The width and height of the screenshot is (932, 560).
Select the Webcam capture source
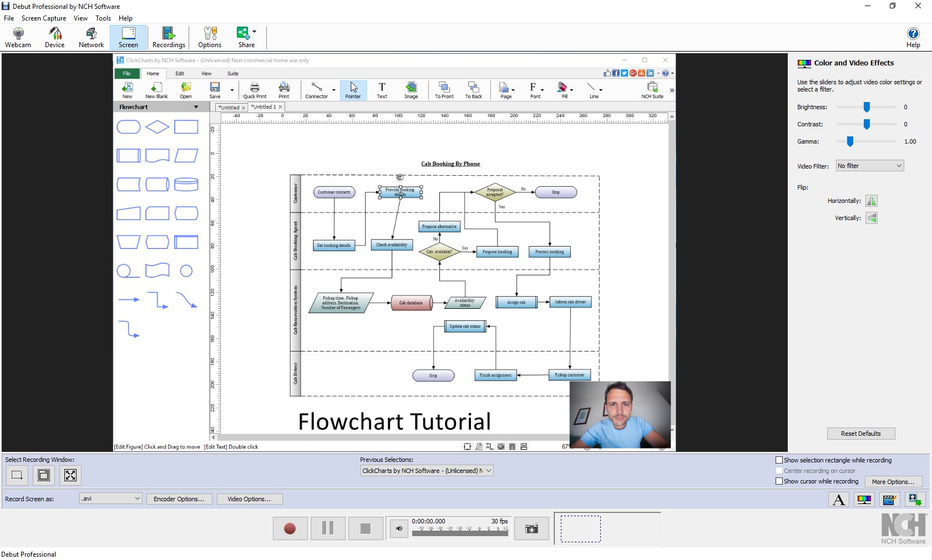pyautogui.click(x=18, y=37)
